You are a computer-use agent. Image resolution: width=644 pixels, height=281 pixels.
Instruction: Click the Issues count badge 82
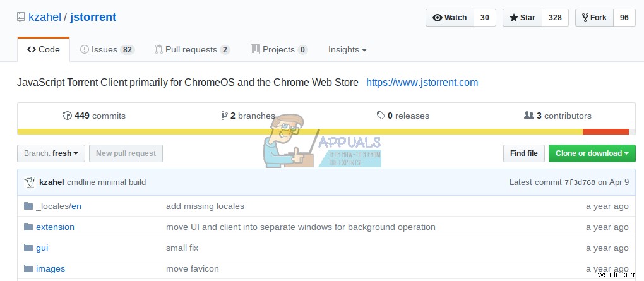pos(128,50)
